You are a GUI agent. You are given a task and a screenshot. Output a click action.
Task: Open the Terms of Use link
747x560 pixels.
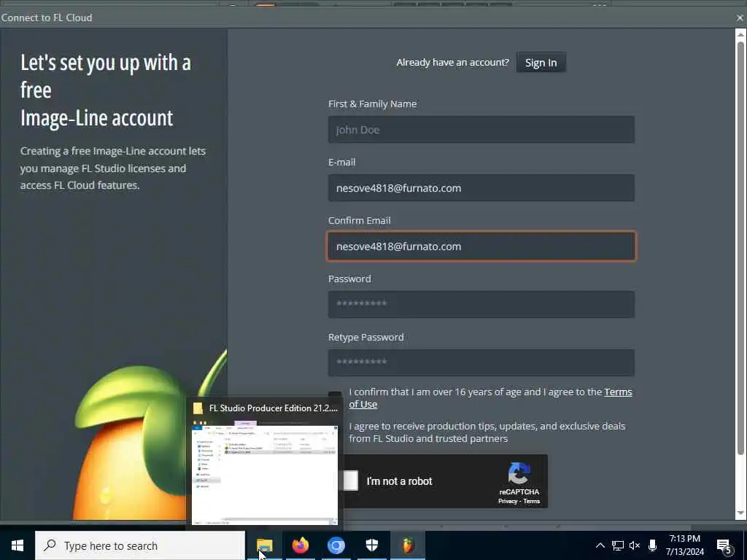[490, 398]
